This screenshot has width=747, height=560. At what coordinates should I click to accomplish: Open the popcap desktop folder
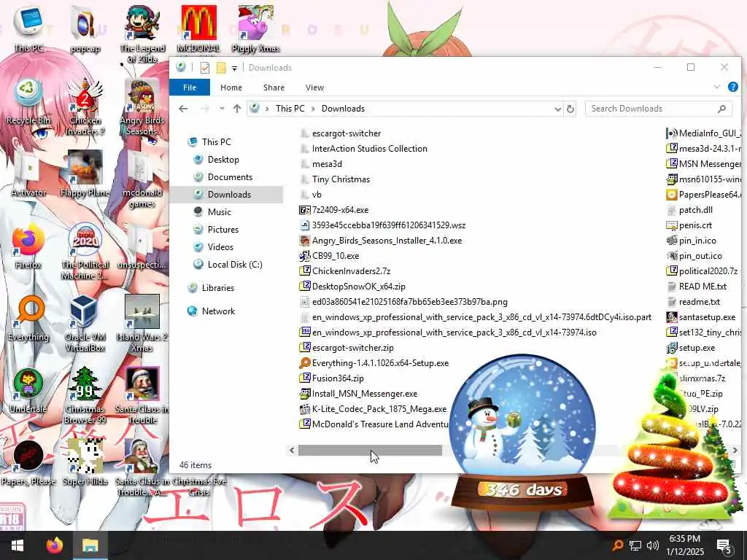click(85, 28)
